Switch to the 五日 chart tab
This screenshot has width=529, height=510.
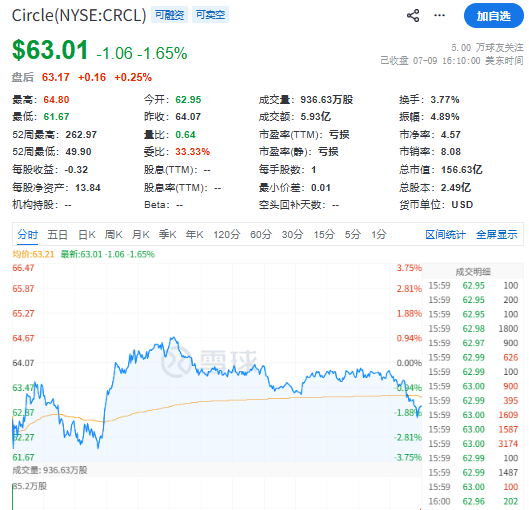(57, 234)
